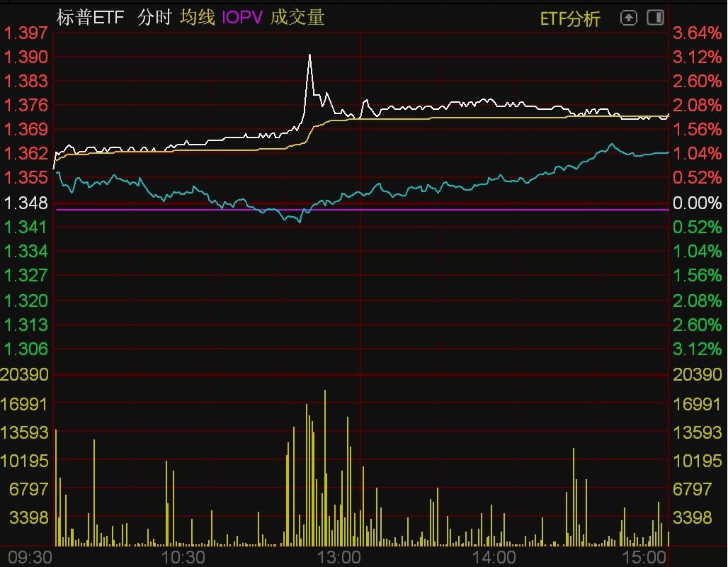The image size is (728, 567).
Task: Click the 1.306 bottom price label
Action: pos(25,349)
